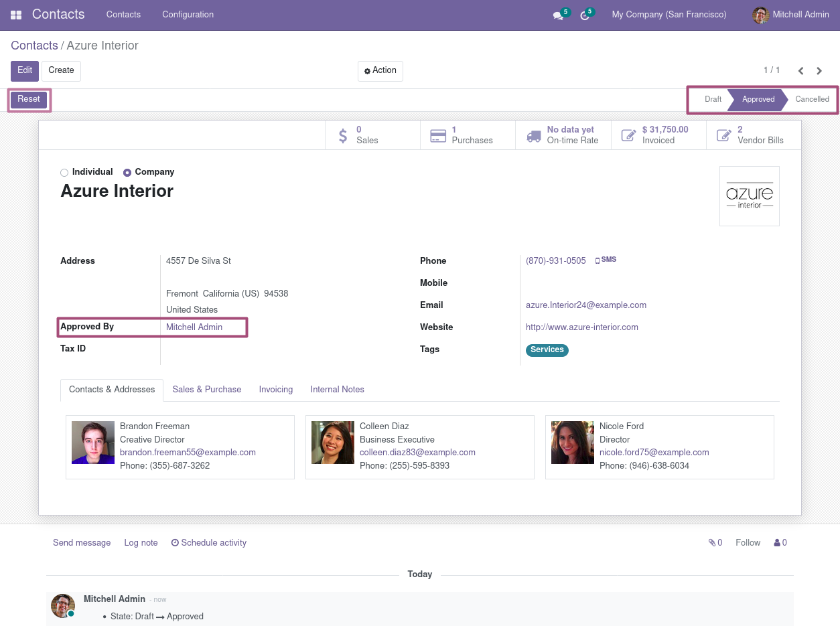Click azure.Interior24@example.com email link
Image resolution: width=840 pixels, height=626 pixels.
pos(586,305)
